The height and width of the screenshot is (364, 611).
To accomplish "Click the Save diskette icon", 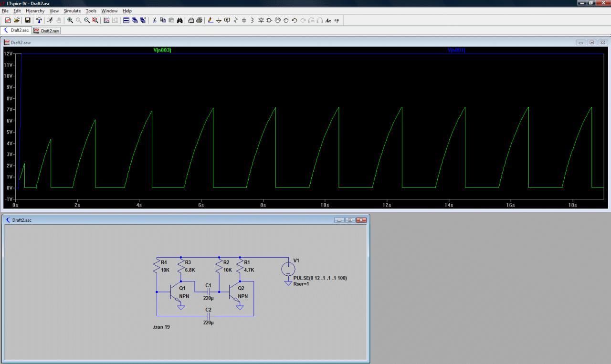I will (28, 20).
